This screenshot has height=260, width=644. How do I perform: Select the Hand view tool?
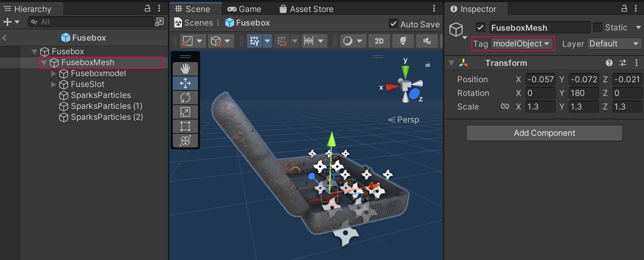tap(185, 69)
